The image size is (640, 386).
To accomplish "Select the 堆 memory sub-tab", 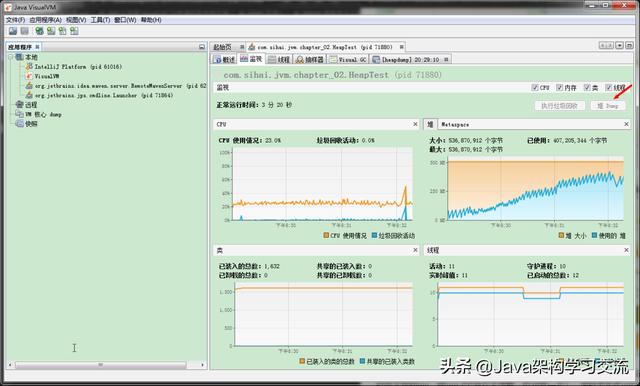I will point(430,124).
